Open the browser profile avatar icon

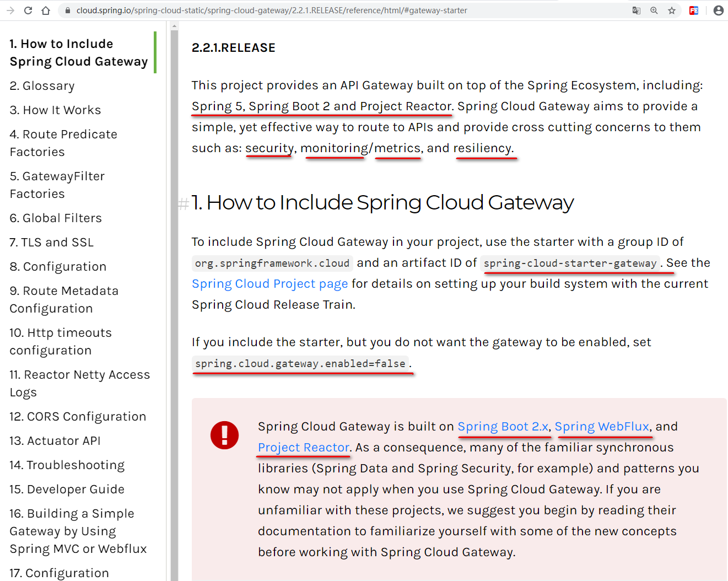[x=719, y=10]
